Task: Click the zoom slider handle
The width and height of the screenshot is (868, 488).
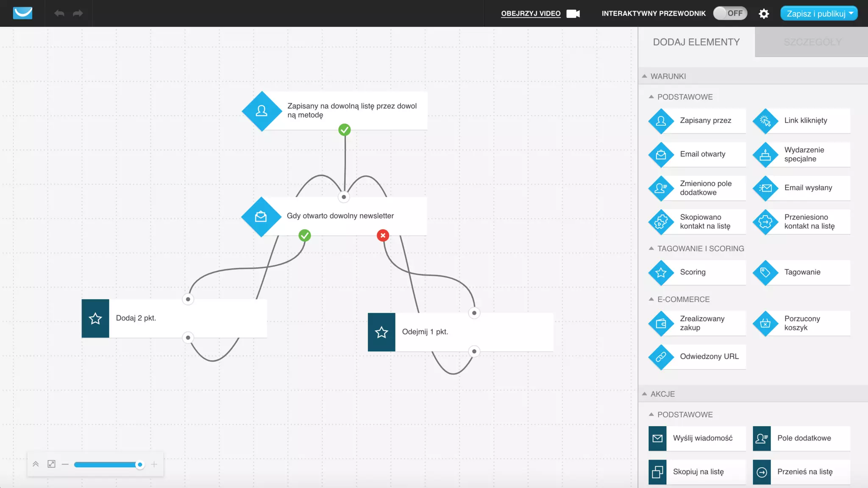Action: coord(140,465)
